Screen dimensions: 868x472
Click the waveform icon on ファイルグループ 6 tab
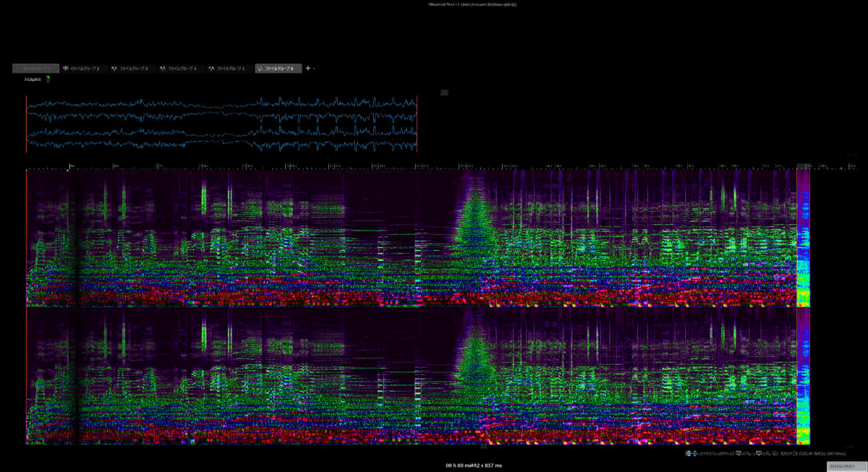pos(260,68)
